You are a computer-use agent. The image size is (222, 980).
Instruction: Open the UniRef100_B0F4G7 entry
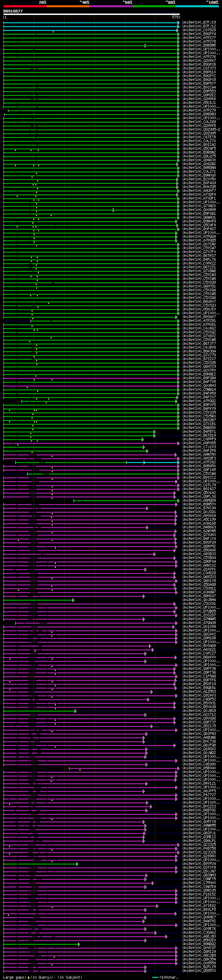(x=199, y=229)
